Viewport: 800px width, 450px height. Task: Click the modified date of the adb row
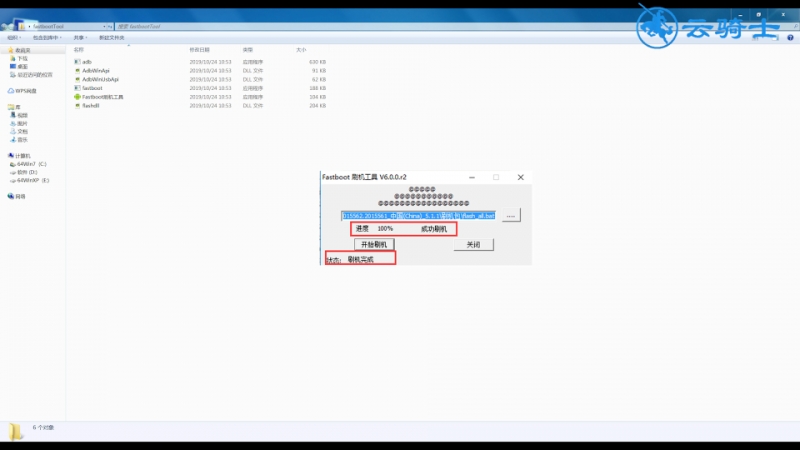click(x=210, y=62)
